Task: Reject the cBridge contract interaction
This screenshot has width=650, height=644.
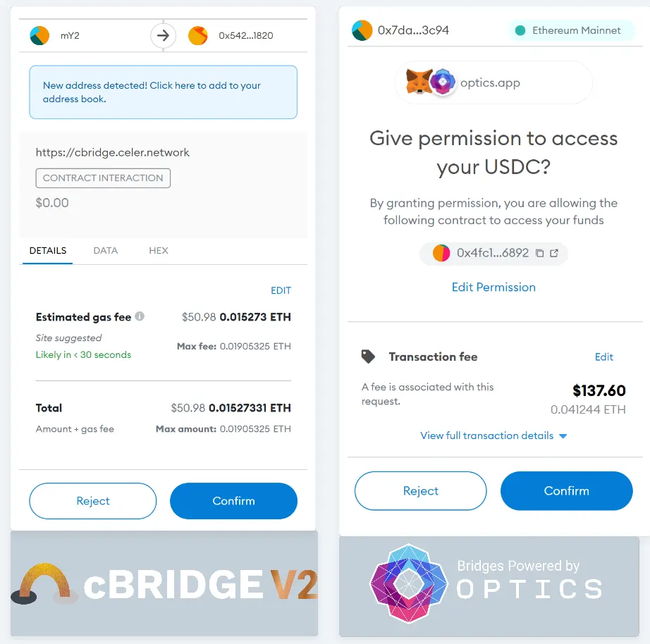Action: pyautogui.click(x=93, y=501)
